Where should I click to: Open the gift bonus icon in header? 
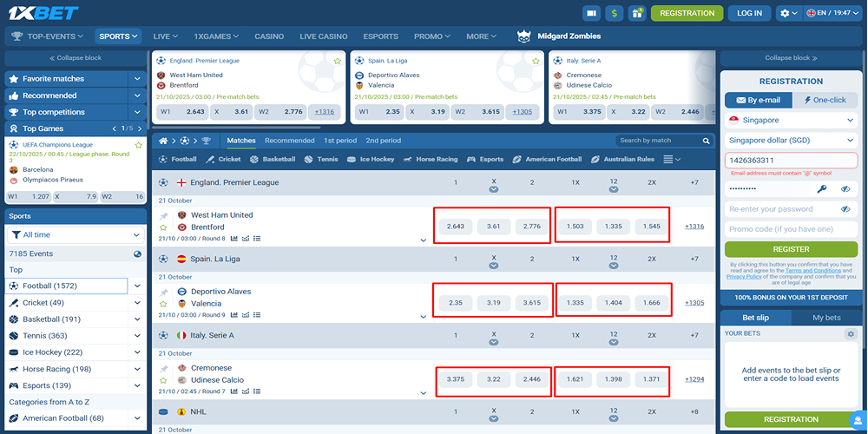click(x=637, y=13)
